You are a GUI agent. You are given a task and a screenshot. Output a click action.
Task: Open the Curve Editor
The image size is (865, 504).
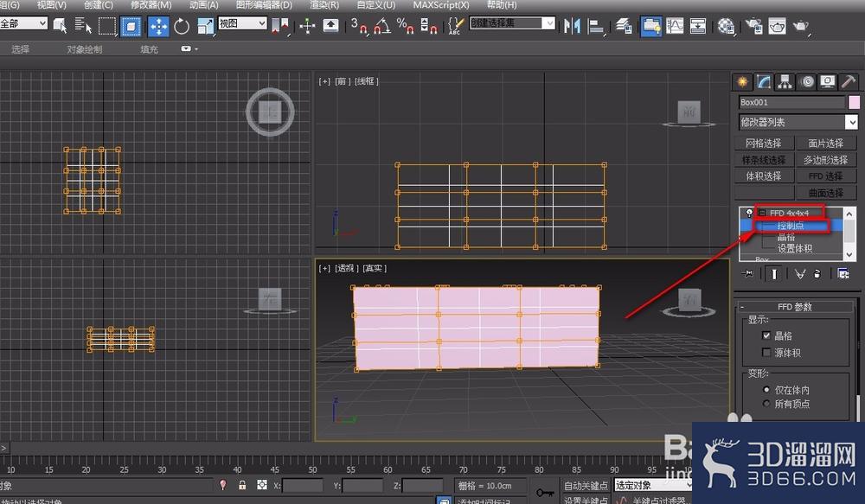[675, 25]
